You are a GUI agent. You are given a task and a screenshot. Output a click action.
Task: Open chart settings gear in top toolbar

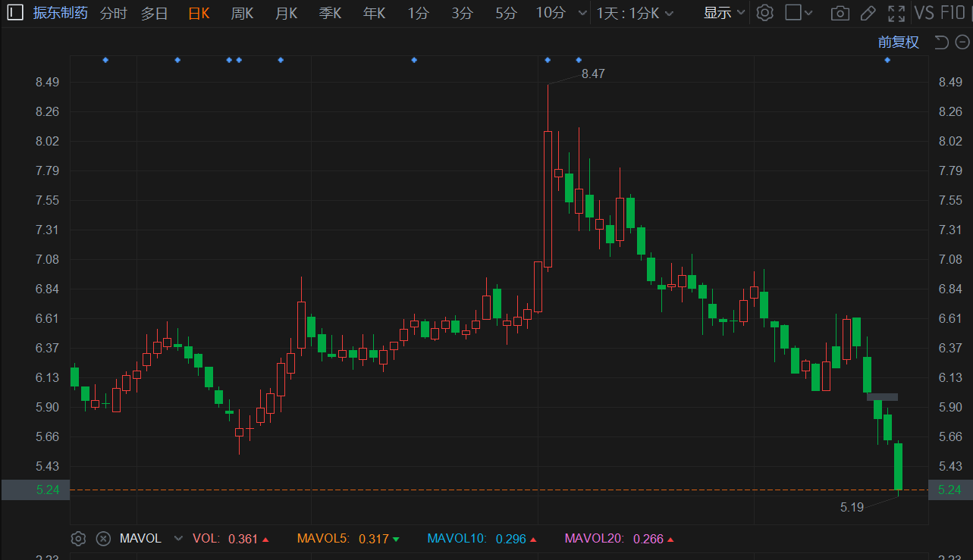tap(765, 13)
